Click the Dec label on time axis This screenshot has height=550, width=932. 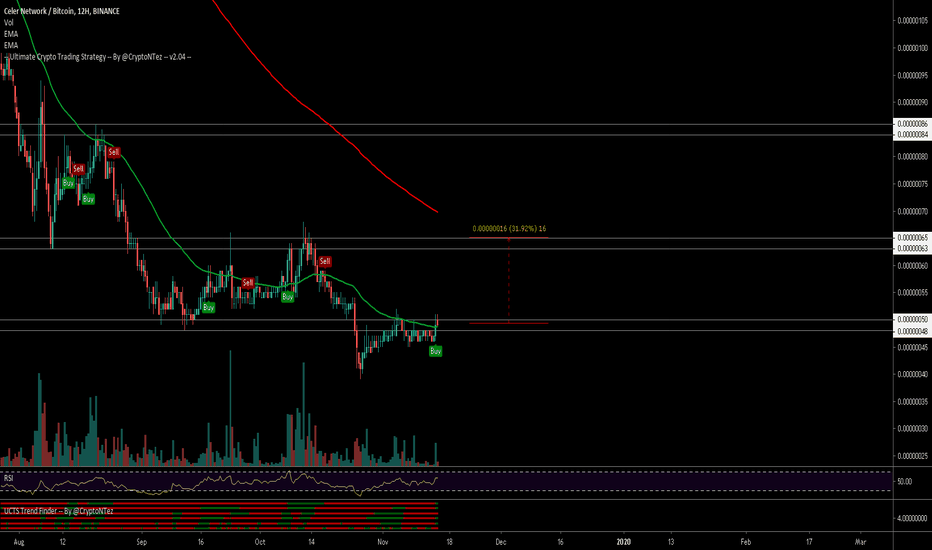pyautogui.click(x=501, y=542)
